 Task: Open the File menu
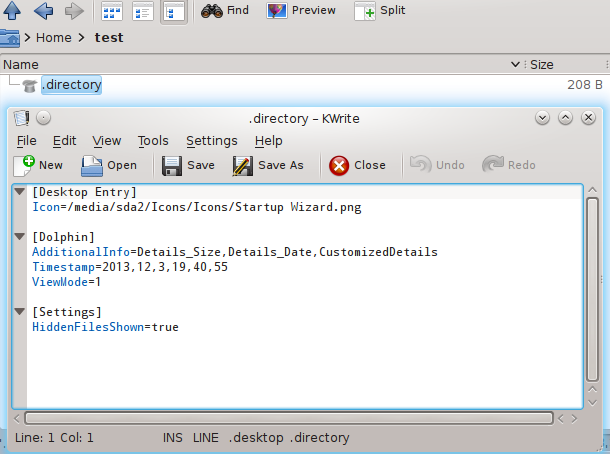click(x=26, y=141)
